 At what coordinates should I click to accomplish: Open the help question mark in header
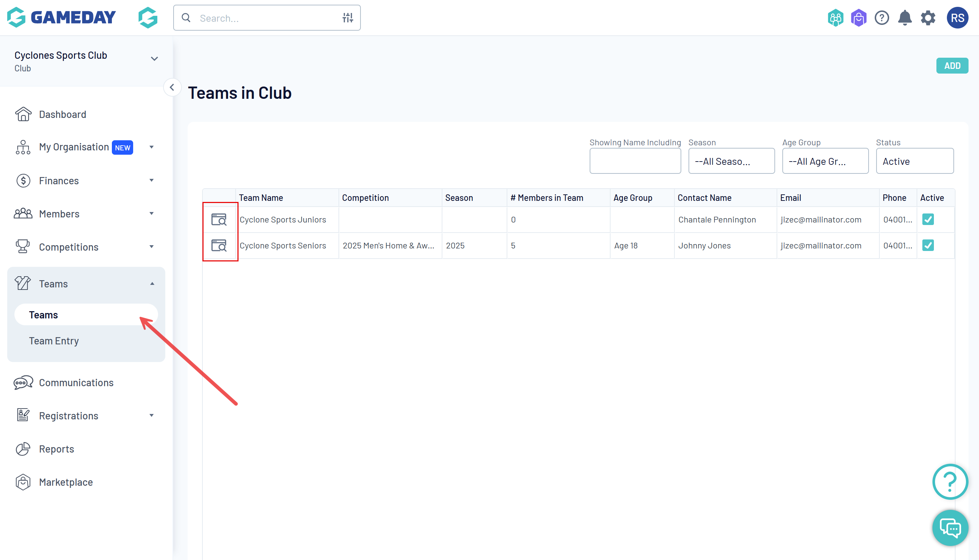882,18
